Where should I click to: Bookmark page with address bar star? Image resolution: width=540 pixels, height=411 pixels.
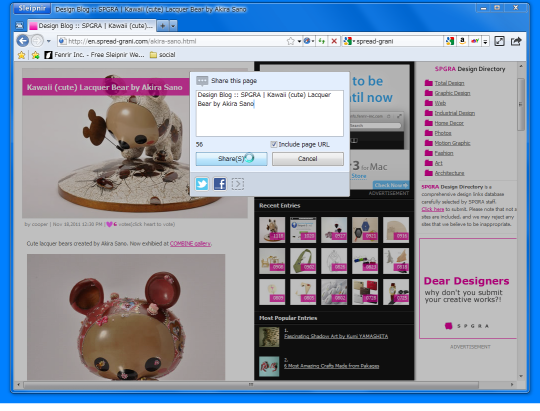point(291,41)
